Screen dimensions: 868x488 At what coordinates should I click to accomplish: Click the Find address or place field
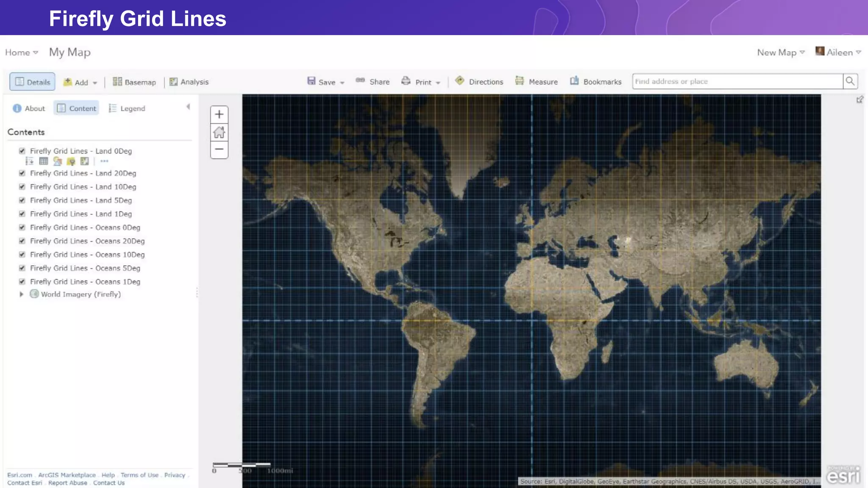click(x=737, y=81)
